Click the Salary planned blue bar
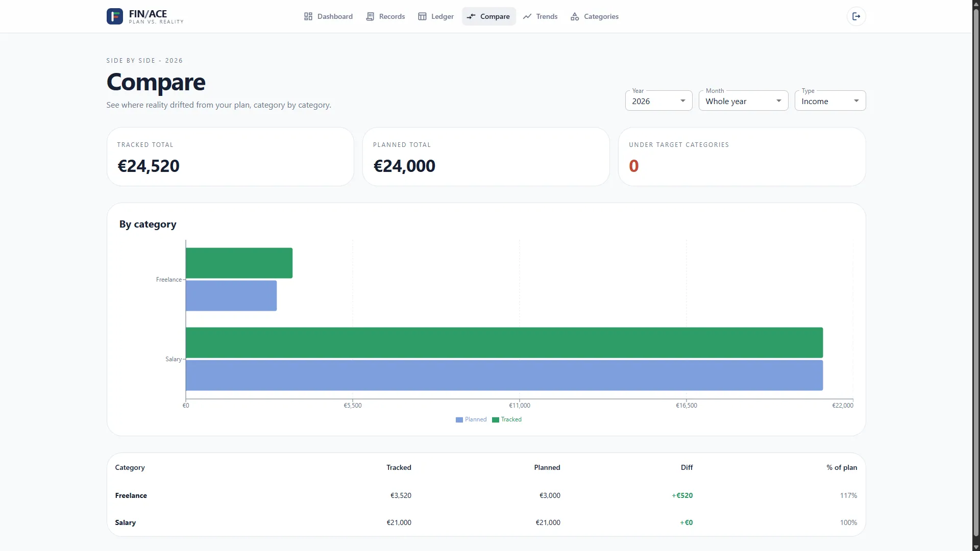This screenshot has height=551, width=980. [x=504, y=375]
